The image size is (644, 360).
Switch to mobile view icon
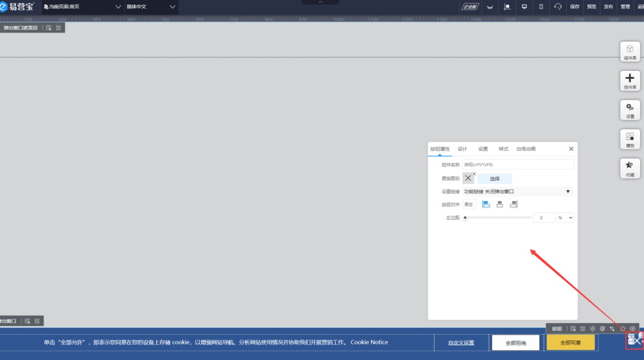click(x=541, y=7)
